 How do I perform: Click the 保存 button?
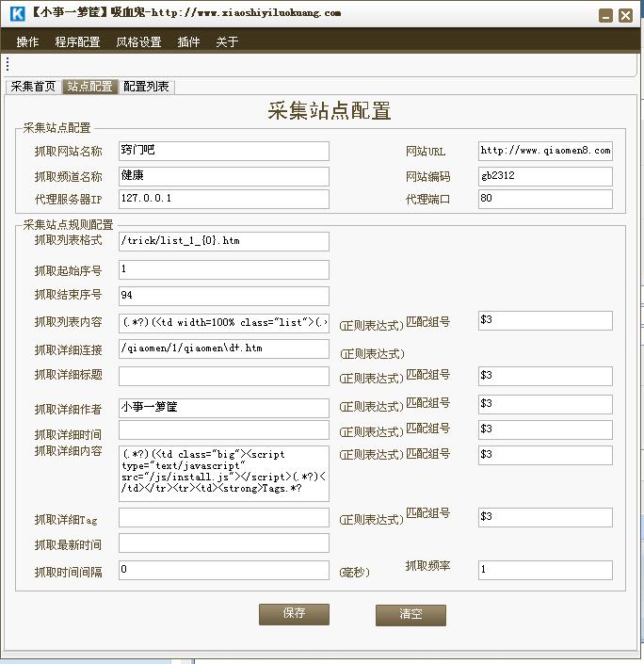tap(294, 614)
